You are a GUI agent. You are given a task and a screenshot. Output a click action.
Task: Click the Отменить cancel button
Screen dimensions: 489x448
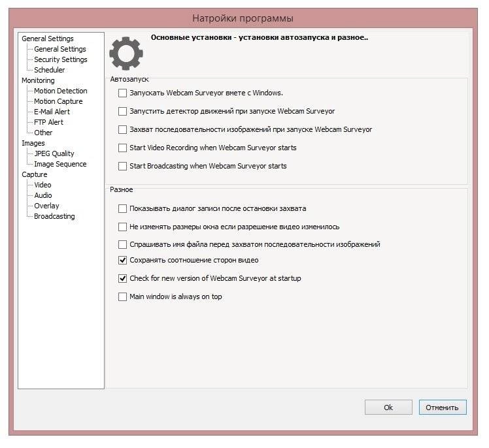click(x=442, y=408)
